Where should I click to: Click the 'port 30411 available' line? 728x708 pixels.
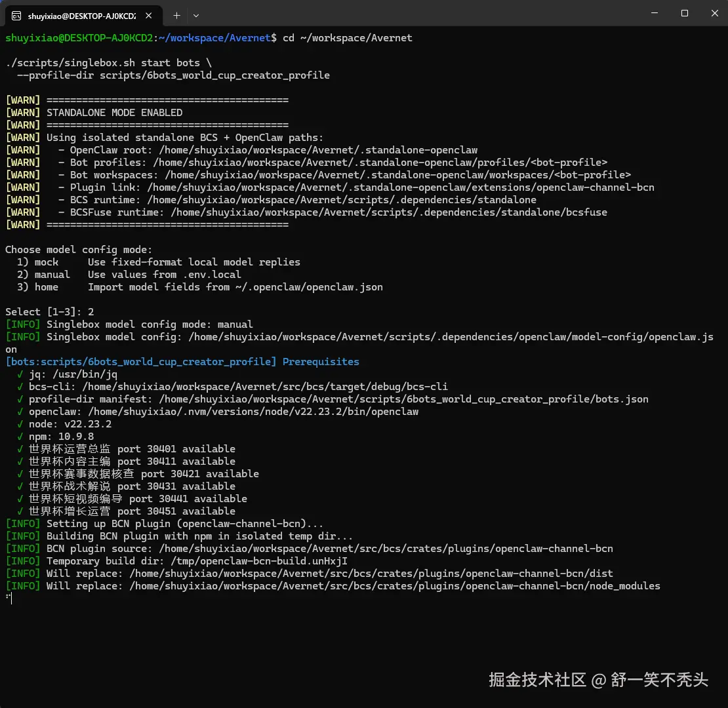tap(127, 462)
